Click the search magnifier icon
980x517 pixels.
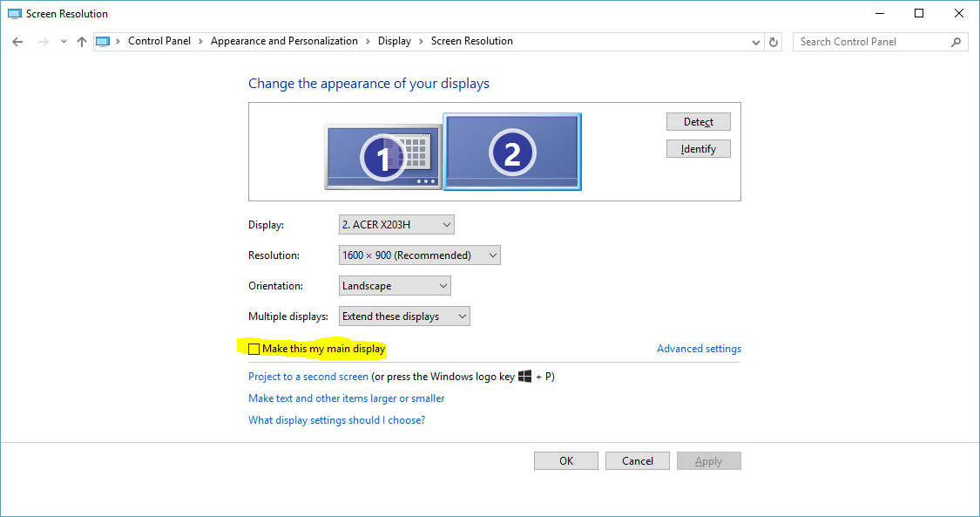(956, 42)
